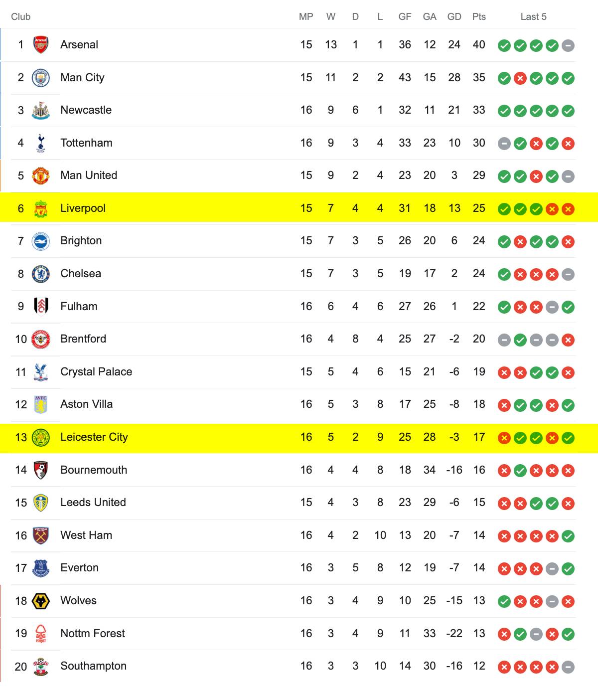Click the Newcastle club crest
This screenshot has width=598, height=700.
click(x=41, y=110)
